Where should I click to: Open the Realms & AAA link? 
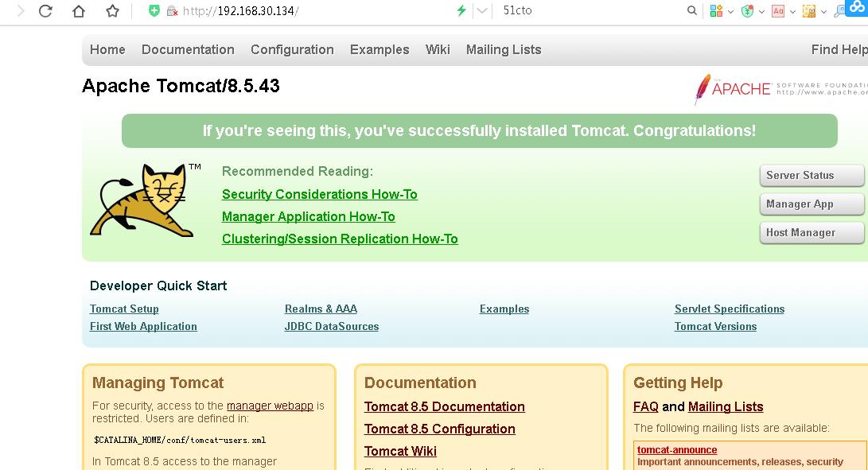coord(321,309)
